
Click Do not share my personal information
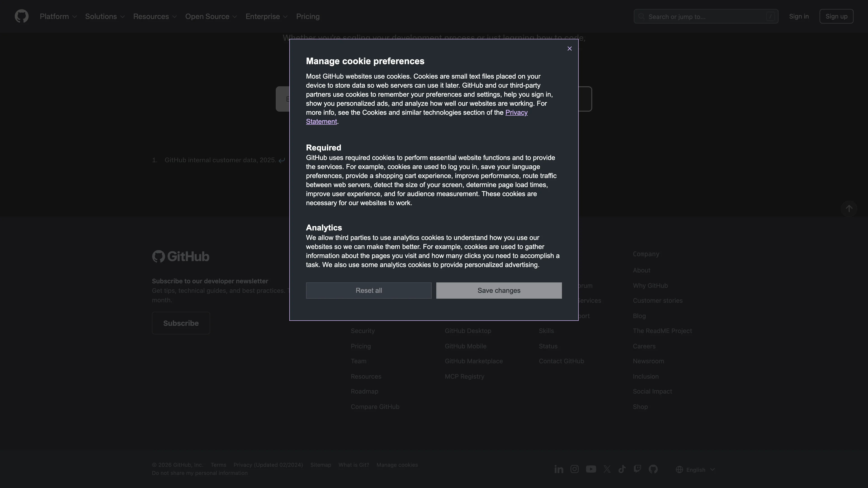[x=200, y=473]
